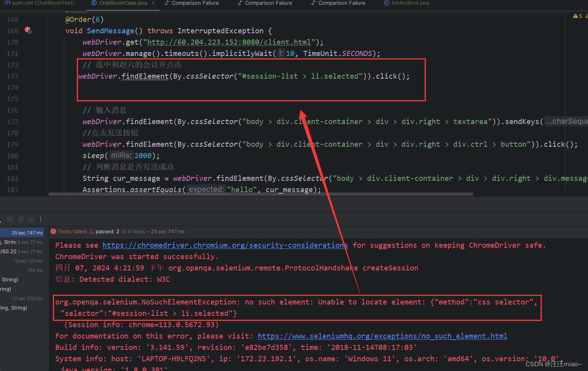Click 'ChromeDriver was started successfully.' line
Image resolution: width=588 pixels, height=371 pixels.
click(x=137, y=257)
